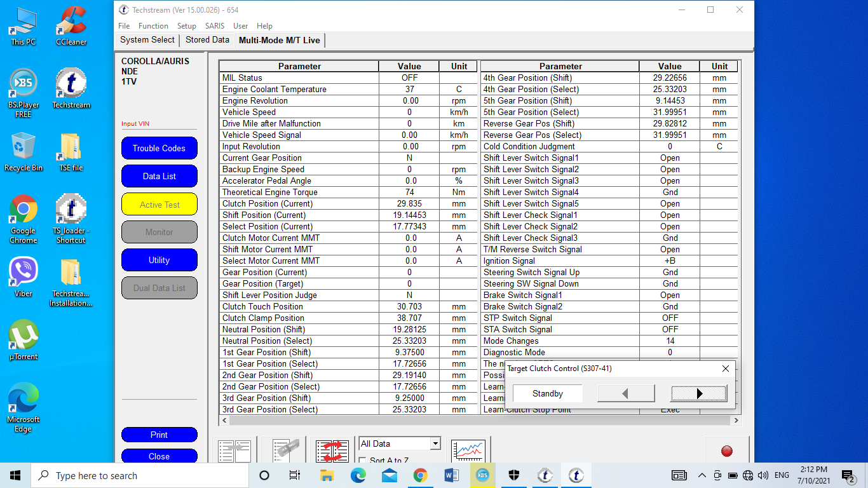Open the Function menu

(153, 26)
